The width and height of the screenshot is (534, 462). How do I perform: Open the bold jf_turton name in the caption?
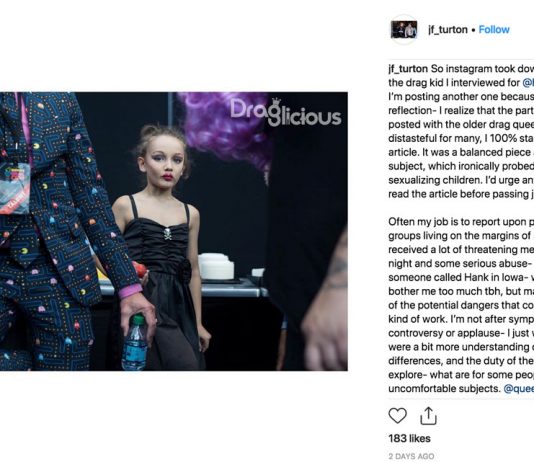pos(408,69)
